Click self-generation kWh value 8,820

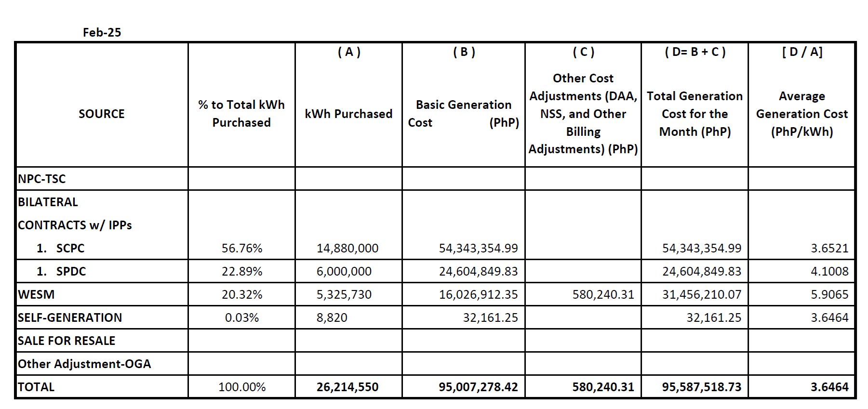(x=332, y=317)
